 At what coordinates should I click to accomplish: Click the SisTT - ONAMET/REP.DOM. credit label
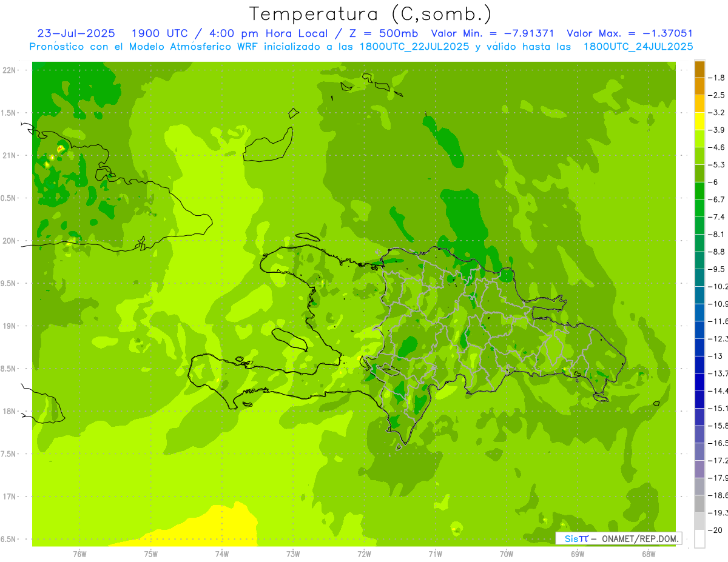click(x=619, y=538)
